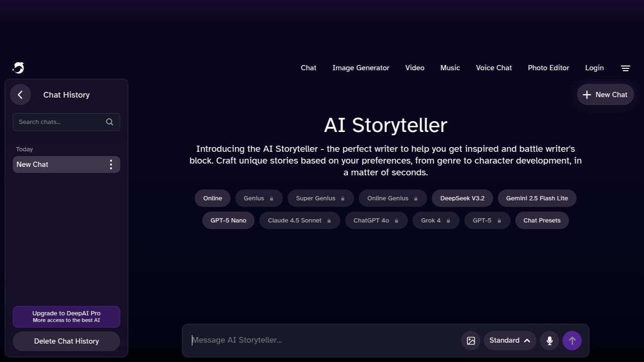Select the Online mode
Viewport: 644px width, 362px height.
coord(212,198)
